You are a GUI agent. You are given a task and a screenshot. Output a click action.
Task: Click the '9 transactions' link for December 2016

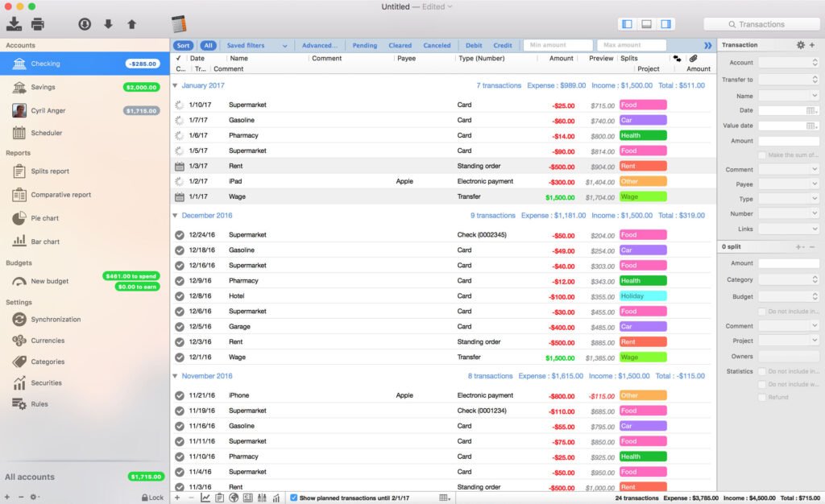point(492,215)
